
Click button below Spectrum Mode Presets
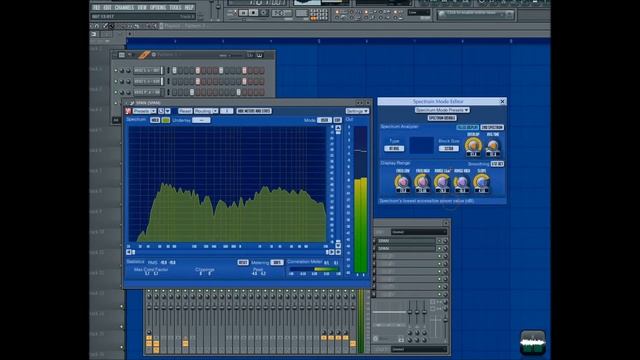click(442, 118)
